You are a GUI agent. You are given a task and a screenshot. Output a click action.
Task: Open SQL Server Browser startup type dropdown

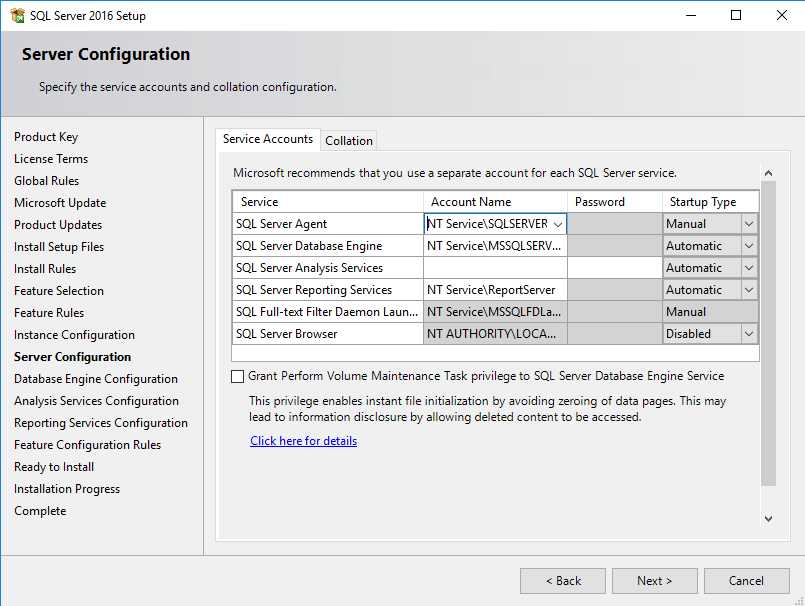(749, 334)
